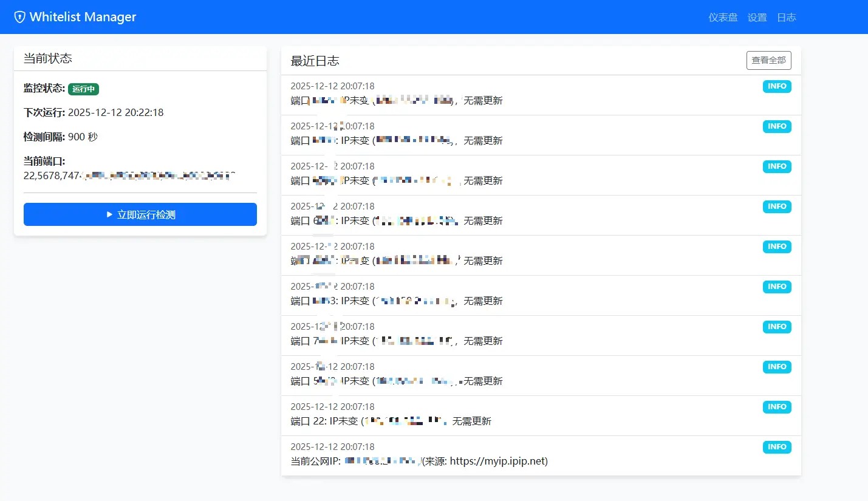Click the 运行中 status badge

(x=83, y=89)
